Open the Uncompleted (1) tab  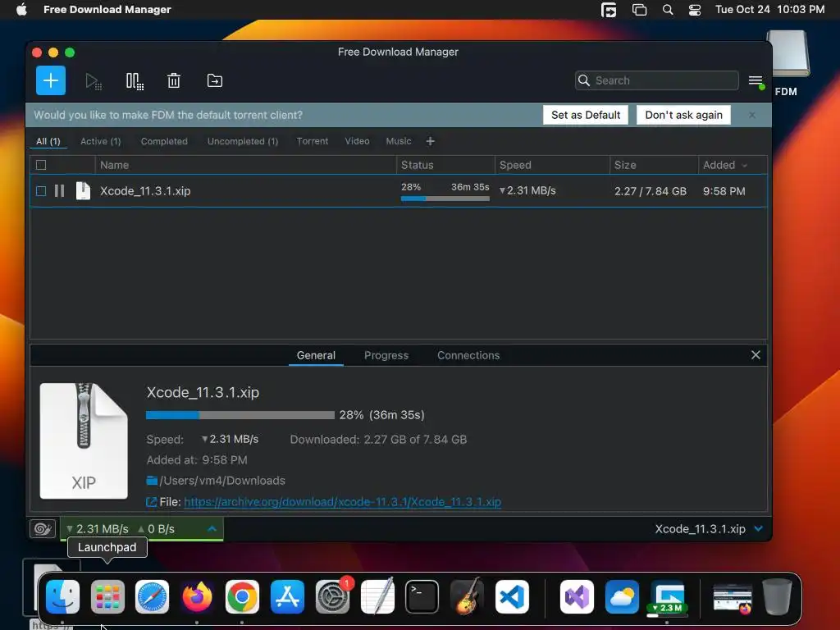243,141
